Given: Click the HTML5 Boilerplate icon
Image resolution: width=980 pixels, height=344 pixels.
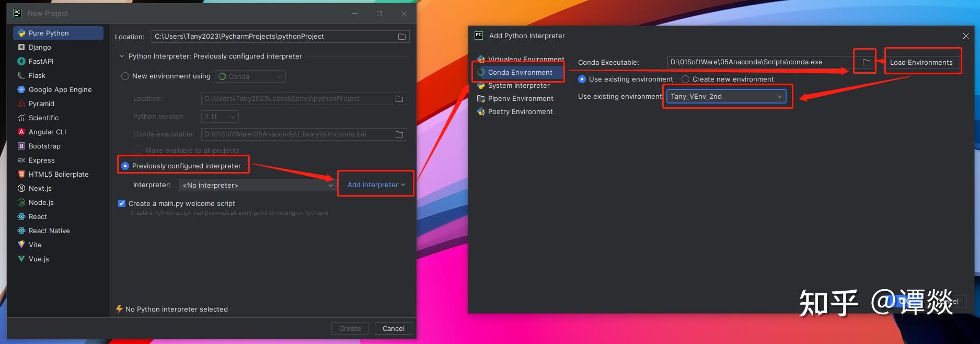Looking at the screenshot, I should (x=21, y=174).
